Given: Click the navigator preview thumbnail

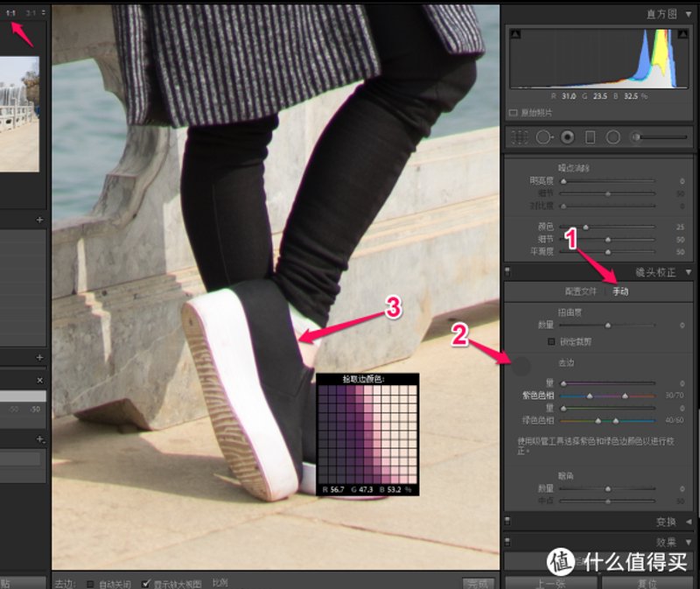Looking at the screenshot, I should tap(19, 114).
